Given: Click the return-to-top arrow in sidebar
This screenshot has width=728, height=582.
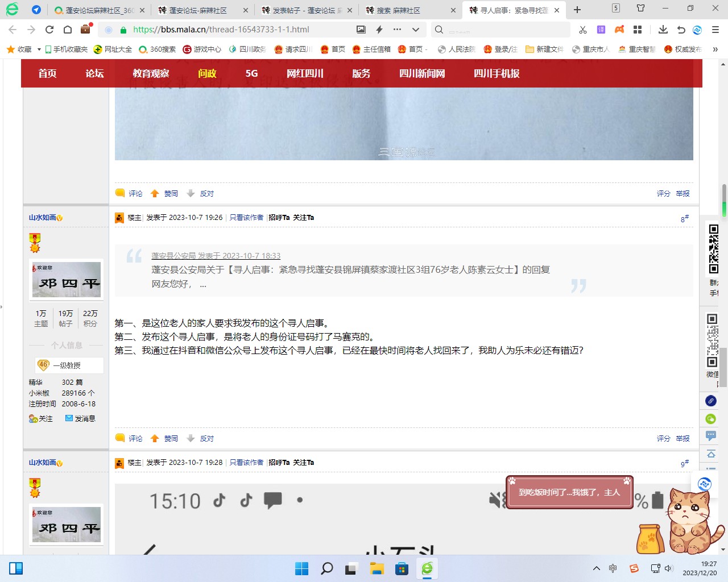Looking at the screenshot, I should tap(711, 454).
